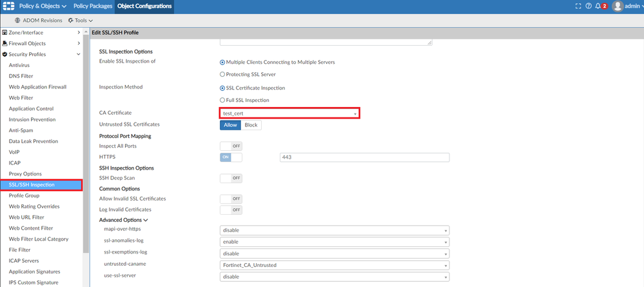Click the ADOM Revisions globe icon
This screenshot has height=287, width=644.
point(17,21)
